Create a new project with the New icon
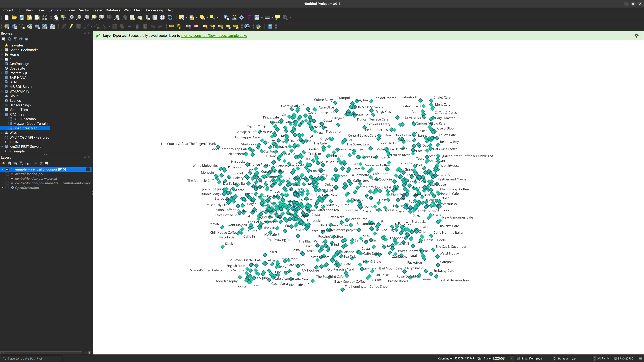 [x=7, y=17]
